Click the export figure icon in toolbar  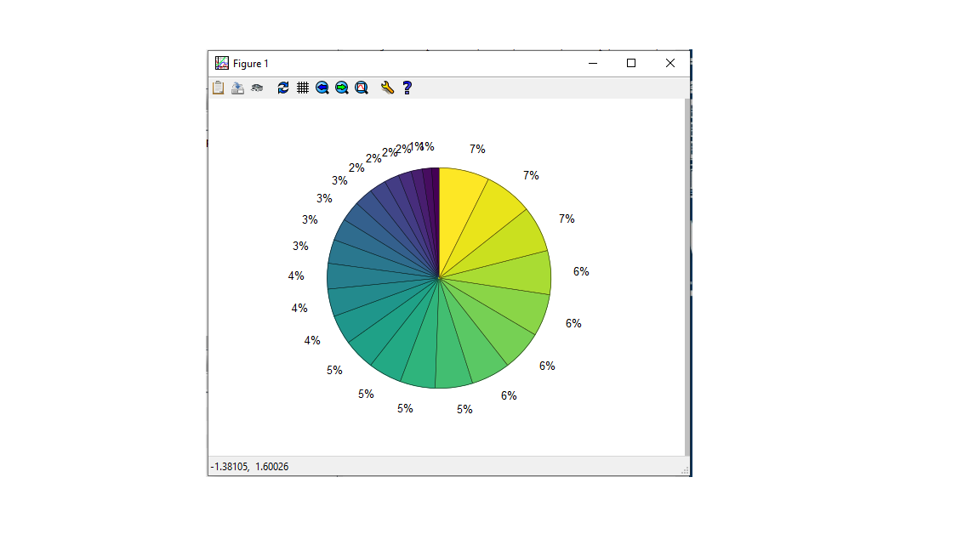[238, 88]
